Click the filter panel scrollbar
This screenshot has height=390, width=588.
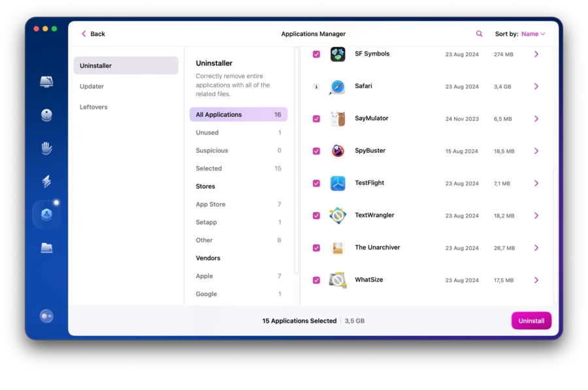pos(296,161)
